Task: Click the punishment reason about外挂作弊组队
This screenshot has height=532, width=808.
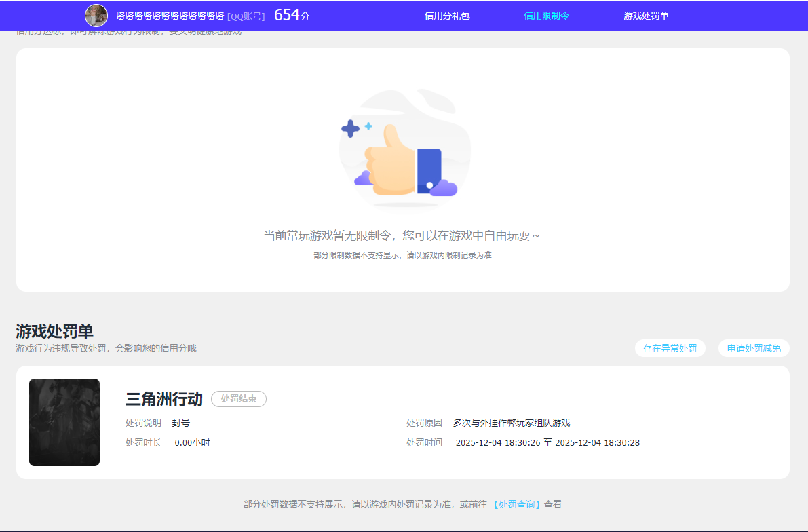Action: point(512,422)
